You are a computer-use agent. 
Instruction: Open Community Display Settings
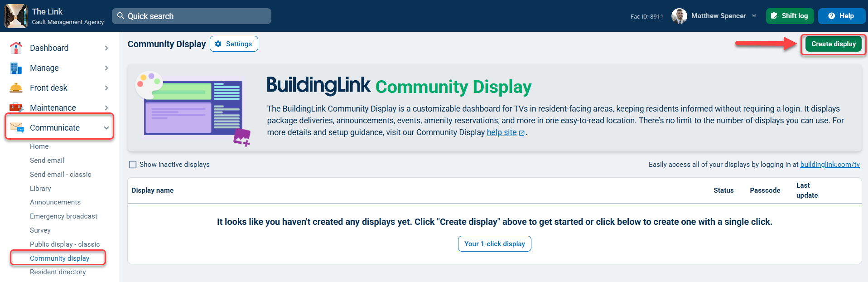(234, 44)
